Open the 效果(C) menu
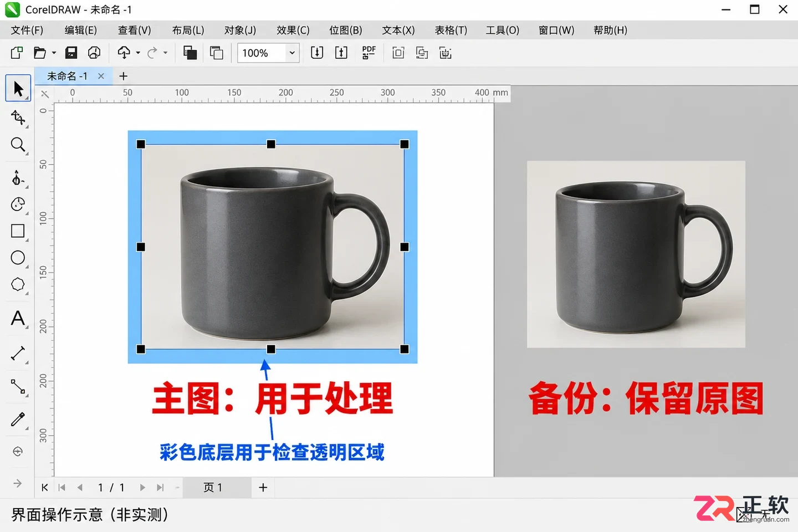 coord(293,30)
